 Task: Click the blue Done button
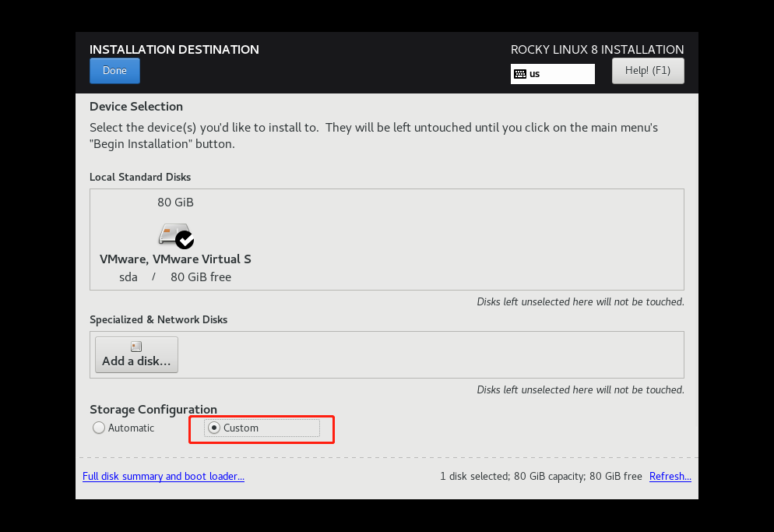pos(114,71)
